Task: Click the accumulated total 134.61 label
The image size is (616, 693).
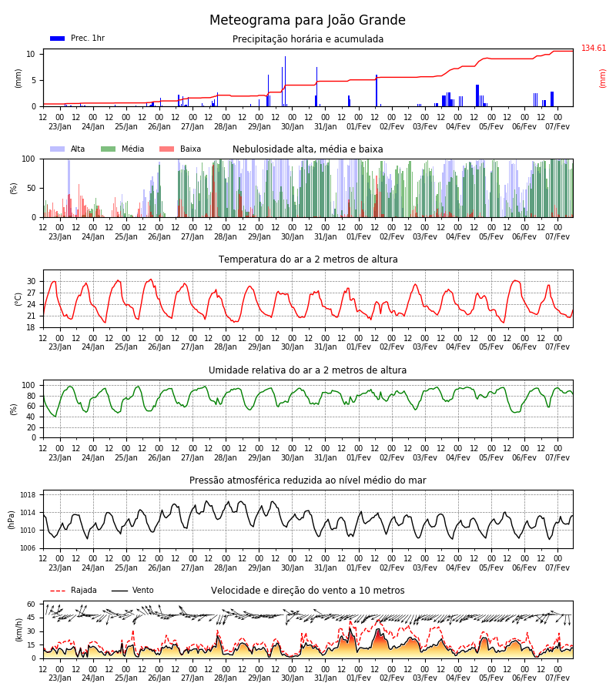Action: pyautogui.click(x=594, y=49)
